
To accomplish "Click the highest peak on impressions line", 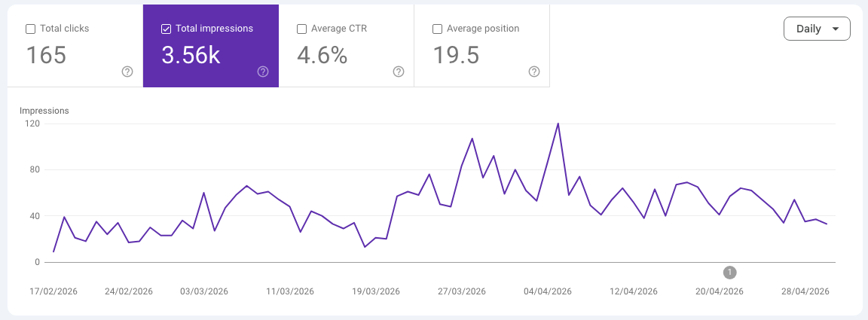I will [x=558, y=123].
